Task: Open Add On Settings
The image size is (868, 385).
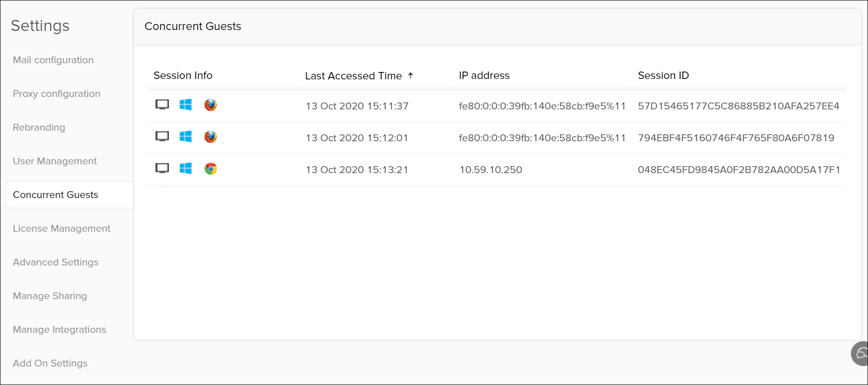Action: click(50, 363)
